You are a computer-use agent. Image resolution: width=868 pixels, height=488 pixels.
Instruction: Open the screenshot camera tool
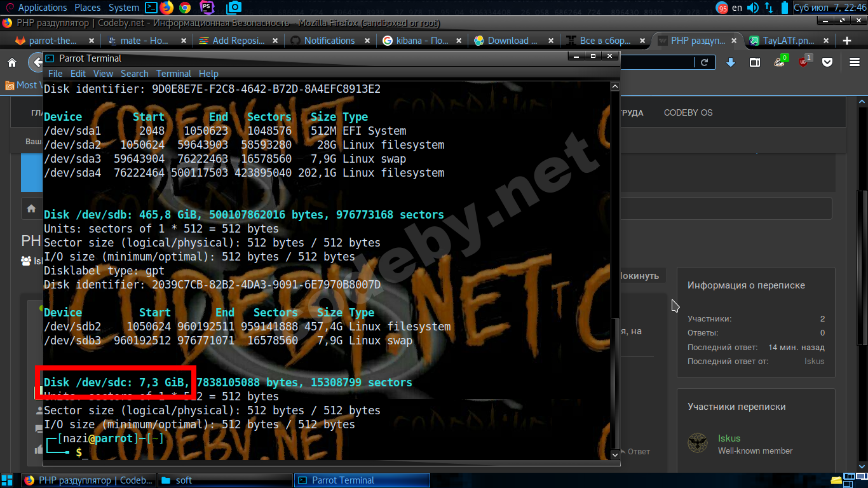point(234,8)
